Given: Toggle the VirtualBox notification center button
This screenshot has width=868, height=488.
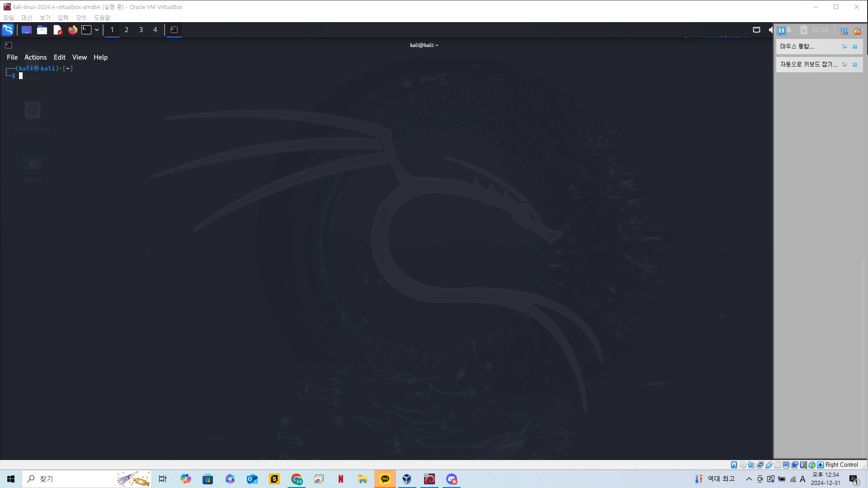Looking at the screenshot, I should pyautogui.click(x=781, y=31).
